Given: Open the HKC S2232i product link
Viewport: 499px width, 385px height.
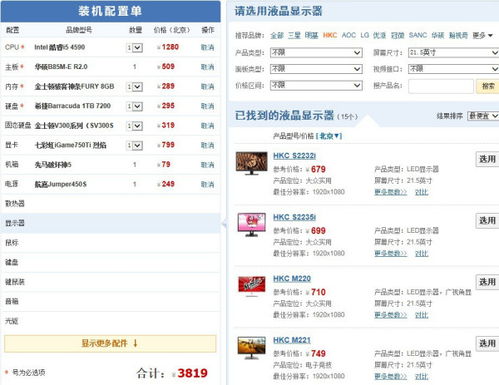Looking at the screenshot, I should click(x=294, y=156).
